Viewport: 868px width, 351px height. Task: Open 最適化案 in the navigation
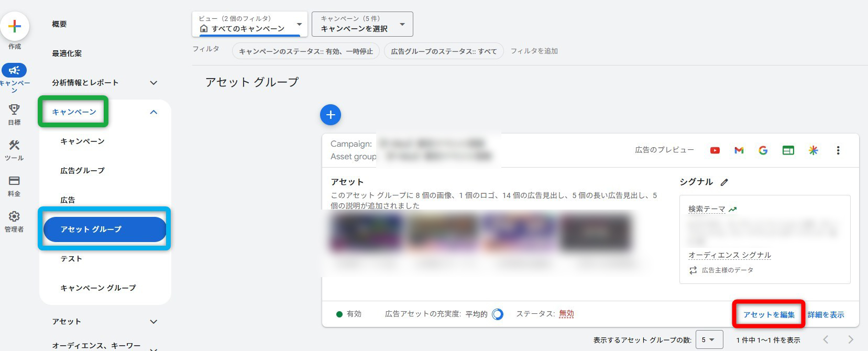point(67,53)
